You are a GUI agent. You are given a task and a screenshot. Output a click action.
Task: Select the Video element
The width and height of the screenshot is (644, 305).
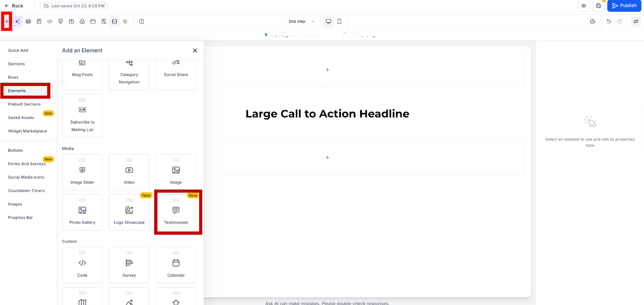[129, 172]
